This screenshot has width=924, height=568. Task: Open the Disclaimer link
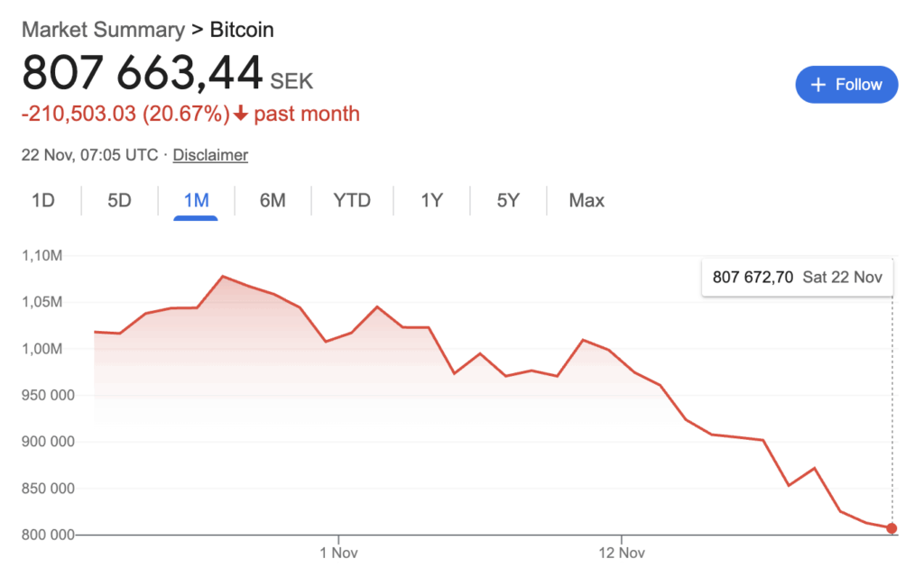pos(210,155)
